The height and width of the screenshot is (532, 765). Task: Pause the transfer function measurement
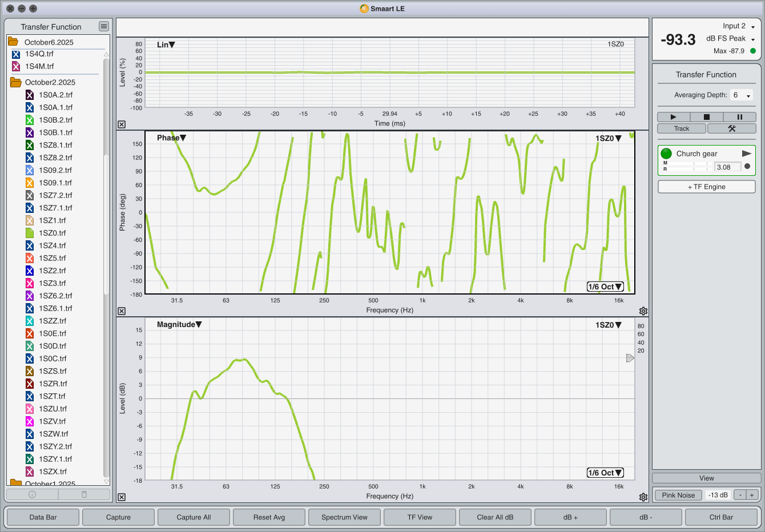click(739, 117)
